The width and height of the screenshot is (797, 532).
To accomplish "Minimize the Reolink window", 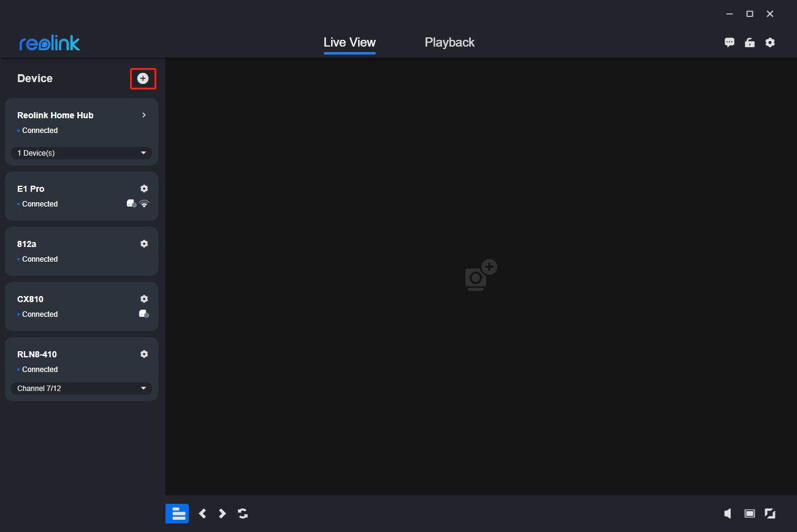I will click(730, 13).
